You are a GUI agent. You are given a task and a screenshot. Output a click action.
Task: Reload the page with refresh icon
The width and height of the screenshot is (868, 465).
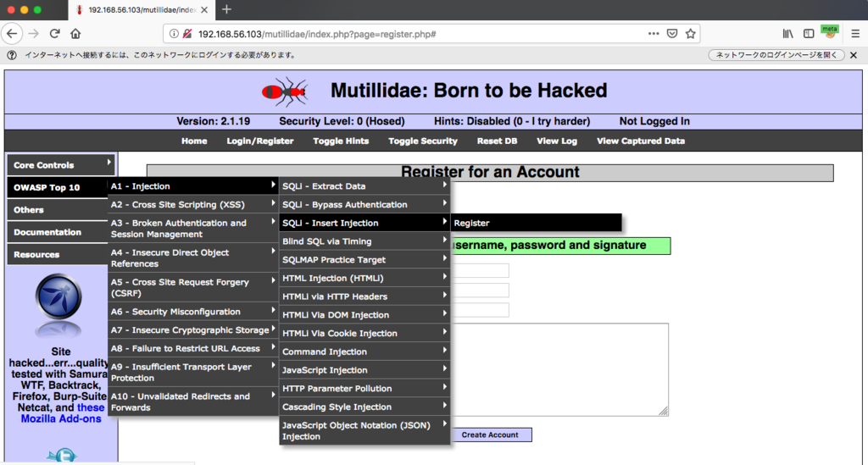coord(54,34)
